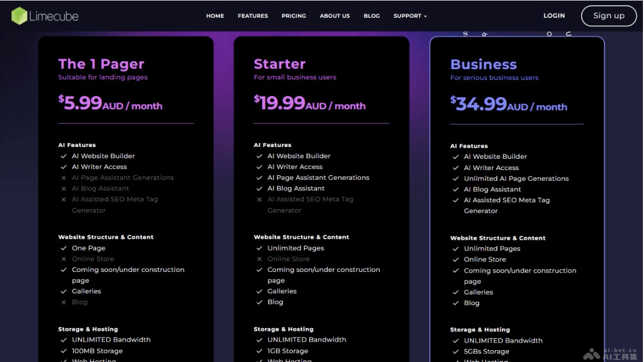The image size is (644, 362).
Task: Click checkmark beside Starter Unlimited Pages
Action: pyautogui.click(x=259, y=248)
